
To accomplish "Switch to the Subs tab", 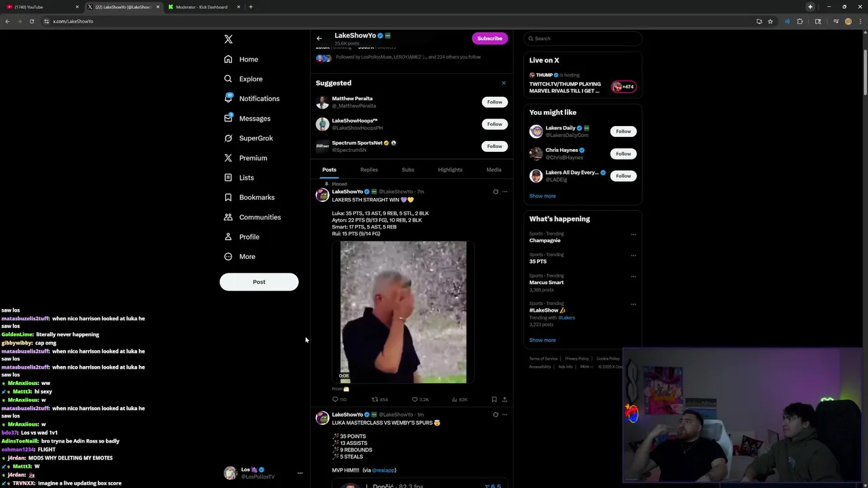I will [x=408, y=169].
